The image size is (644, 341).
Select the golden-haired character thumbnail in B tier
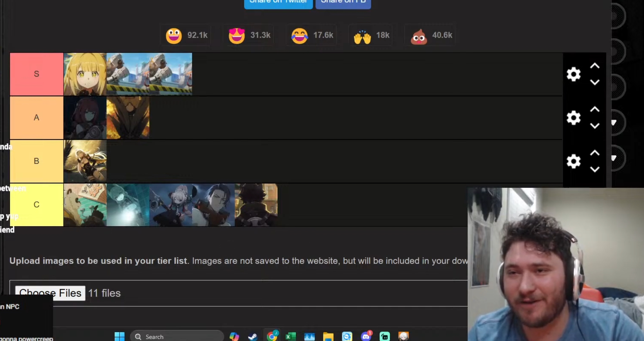coord(85,161)
